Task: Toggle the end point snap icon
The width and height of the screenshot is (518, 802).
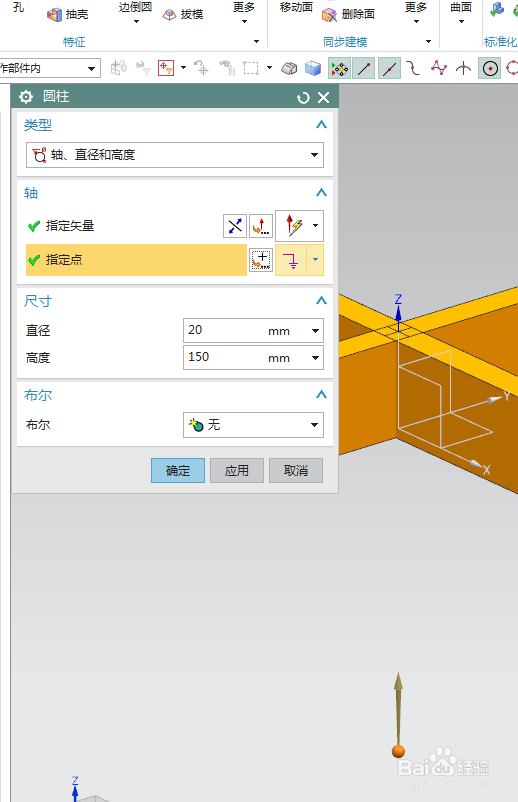Action: (x=364, y=68)
